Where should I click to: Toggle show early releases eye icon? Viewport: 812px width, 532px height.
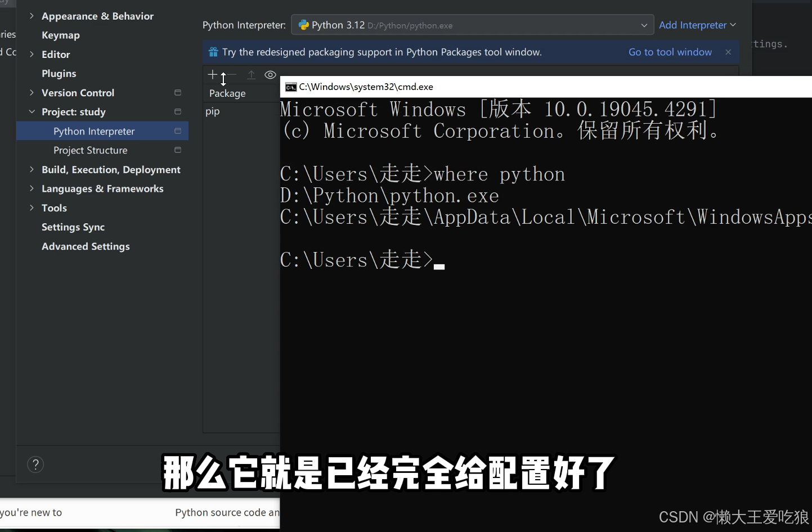coord(270,75)
